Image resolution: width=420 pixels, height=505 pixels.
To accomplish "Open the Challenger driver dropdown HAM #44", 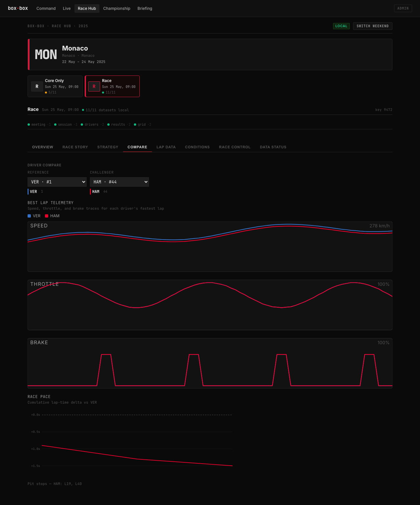I will pos(119,182).
